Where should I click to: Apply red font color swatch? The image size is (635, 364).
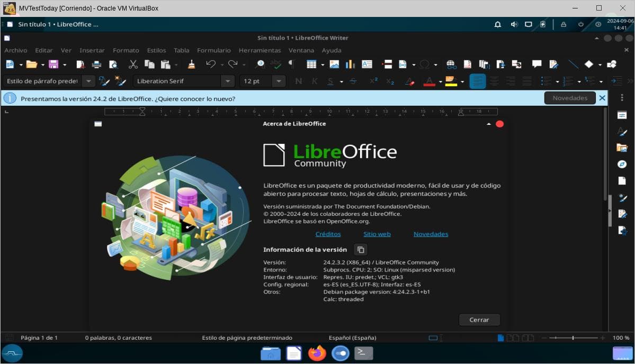tap(430, 81)
